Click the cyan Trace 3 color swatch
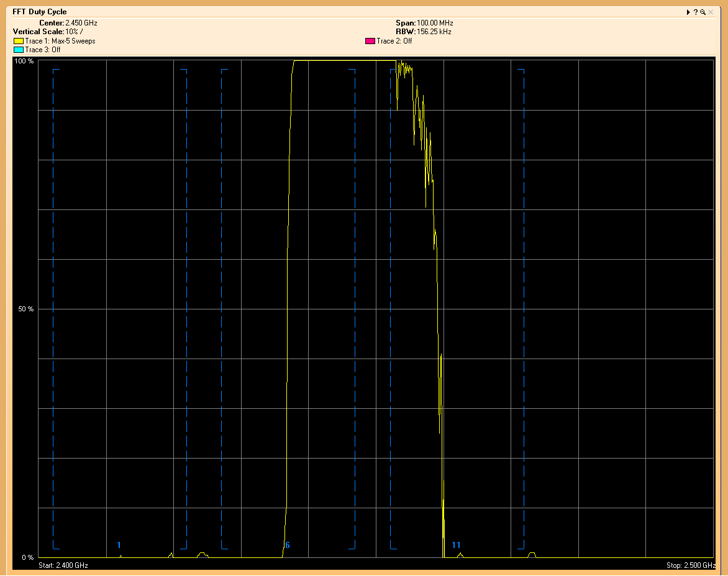 pyautogui.click(x=18, y=50)
